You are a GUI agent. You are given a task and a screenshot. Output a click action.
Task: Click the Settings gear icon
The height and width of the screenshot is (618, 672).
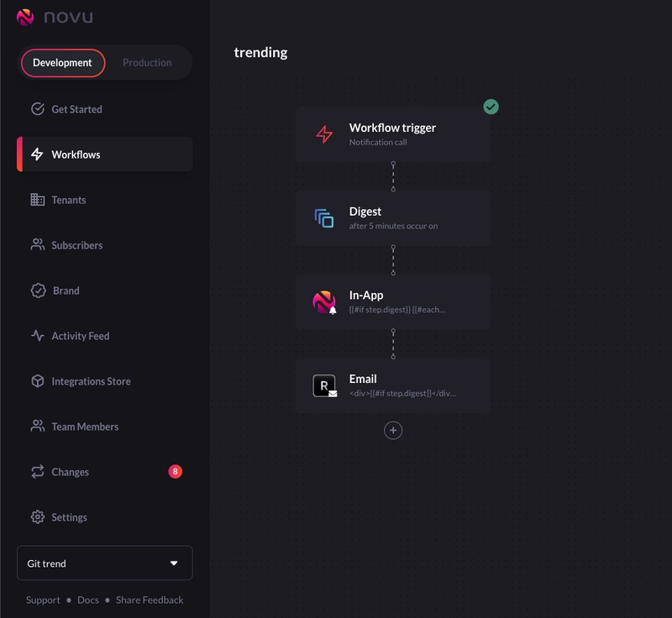pos(38,517)
